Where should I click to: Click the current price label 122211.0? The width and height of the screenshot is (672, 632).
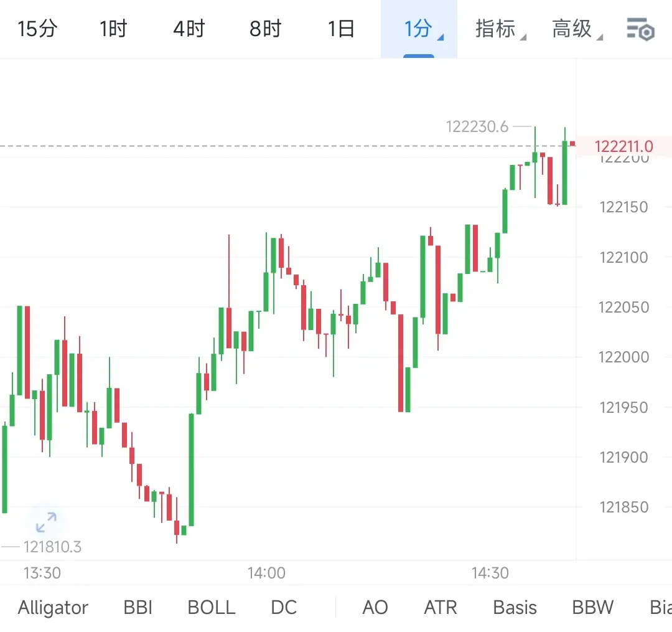(x=624, y=146)
